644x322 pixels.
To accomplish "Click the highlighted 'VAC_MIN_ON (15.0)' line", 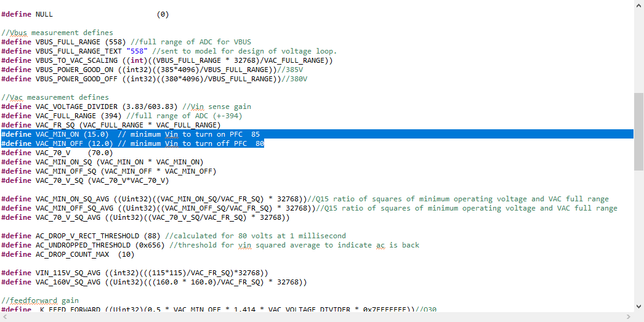I will pyautogui.click(x=317, y=134).
